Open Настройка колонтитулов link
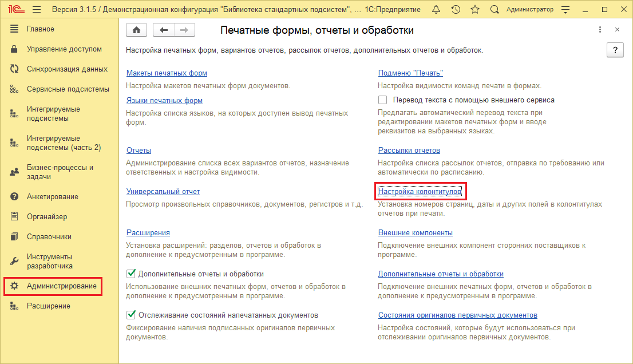This screenshot has height=364, width=633. tap(420, 191)
